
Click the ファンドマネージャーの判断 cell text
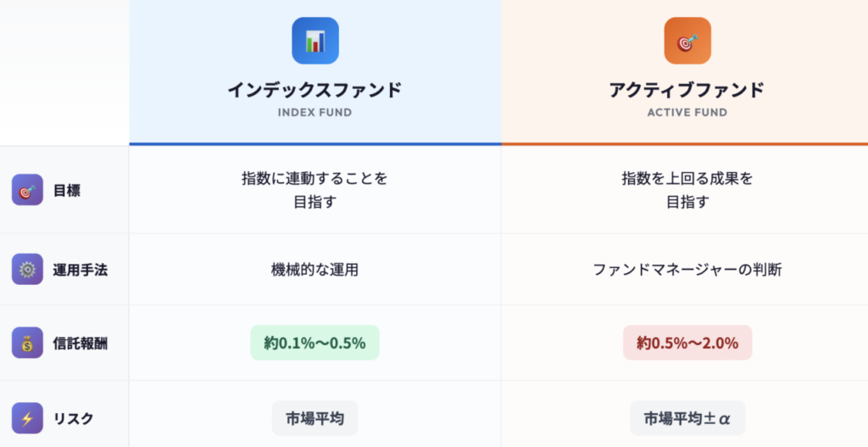coord(687,270)
